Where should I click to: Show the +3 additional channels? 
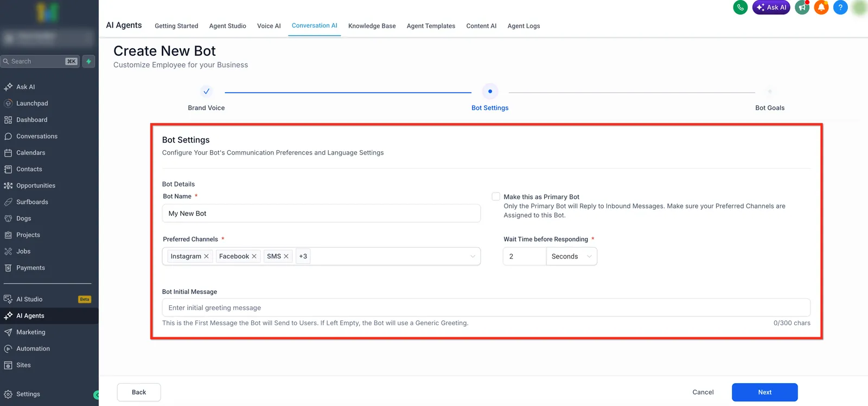303,256
